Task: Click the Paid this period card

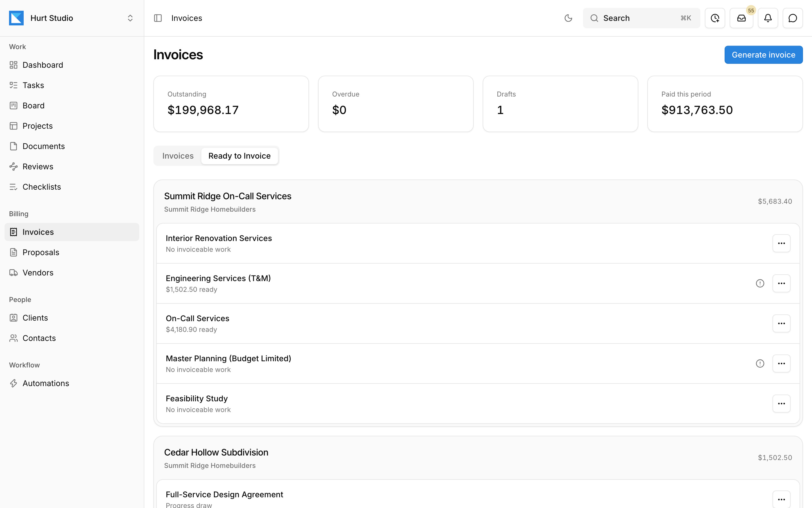Action: 725,104
